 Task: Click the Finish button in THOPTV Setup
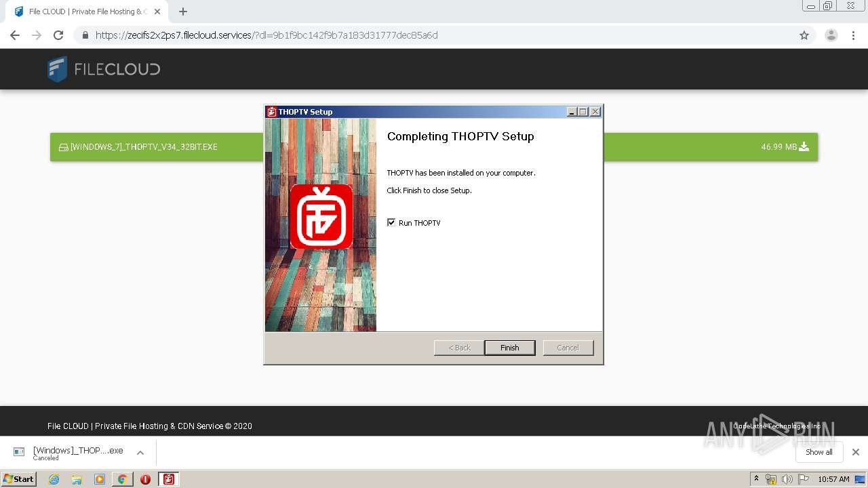(510, 348)
